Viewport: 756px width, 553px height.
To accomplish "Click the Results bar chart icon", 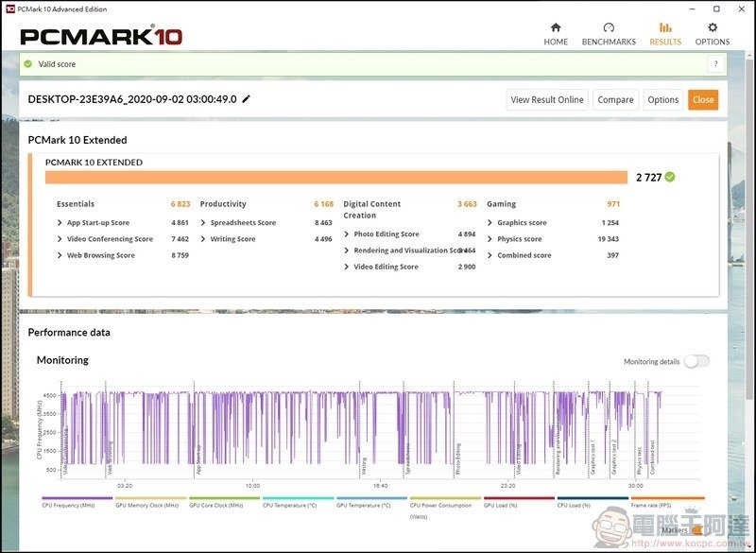I will 665,27.
